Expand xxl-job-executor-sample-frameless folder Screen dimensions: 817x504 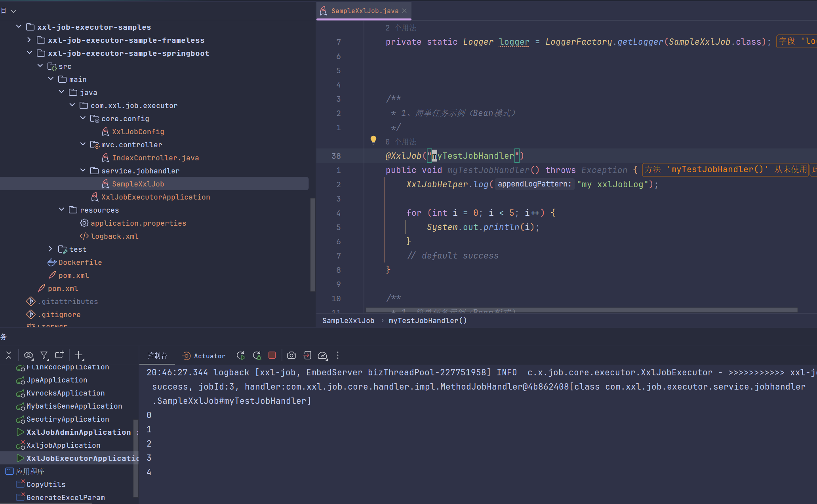[x=29, y=40]
